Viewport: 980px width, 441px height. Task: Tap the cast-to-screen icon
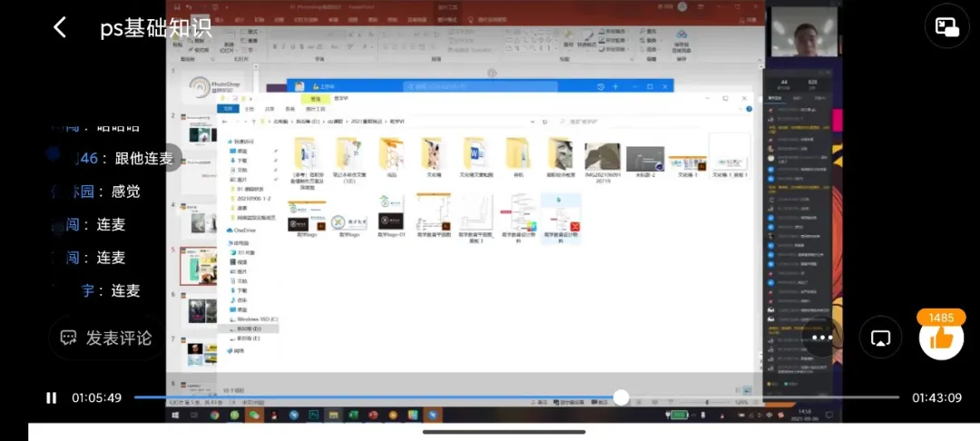point(880,338)
